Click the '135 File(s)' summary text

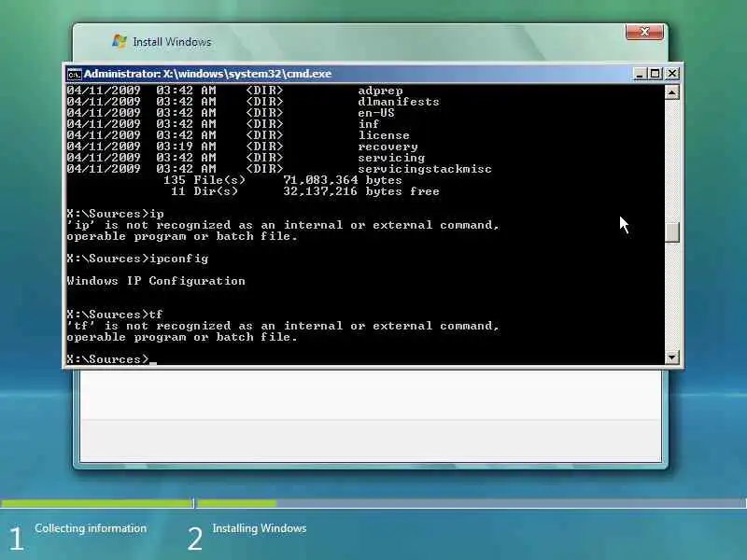click(204, 180)
